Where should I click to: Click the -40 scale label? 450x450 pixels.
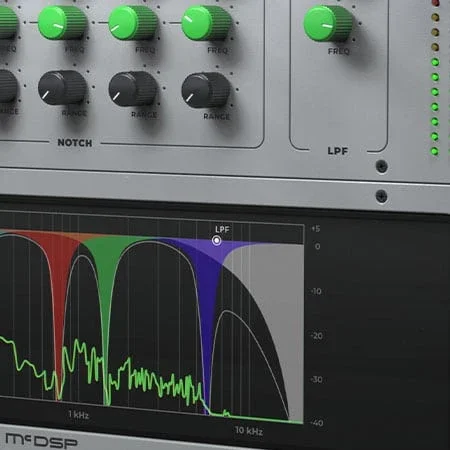(317, 423)
